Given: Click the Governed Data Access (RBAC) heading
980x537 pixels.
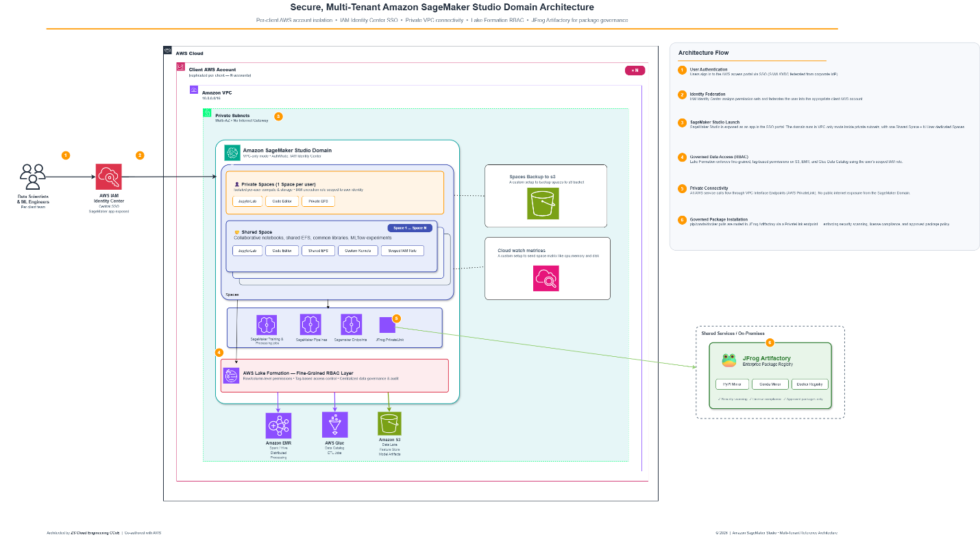Looking at the screenshot, I should [720, 156].
